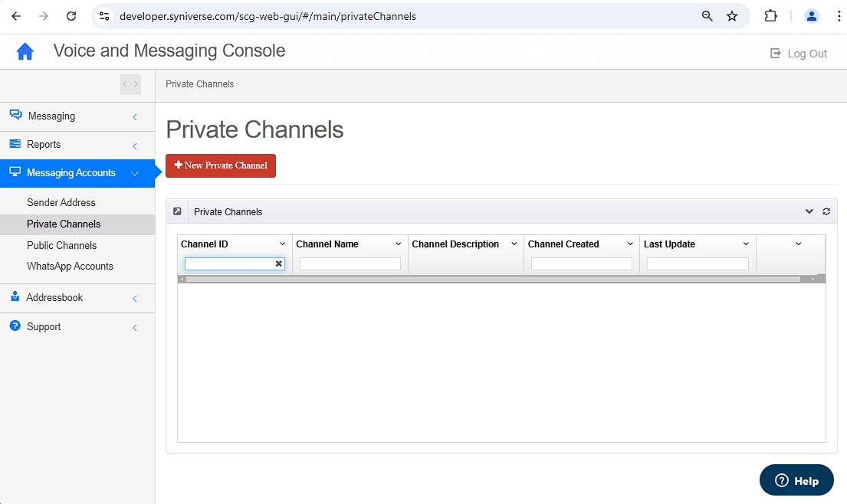
Task: Sort by Last Update header
Action: click(x=669, y=244)
